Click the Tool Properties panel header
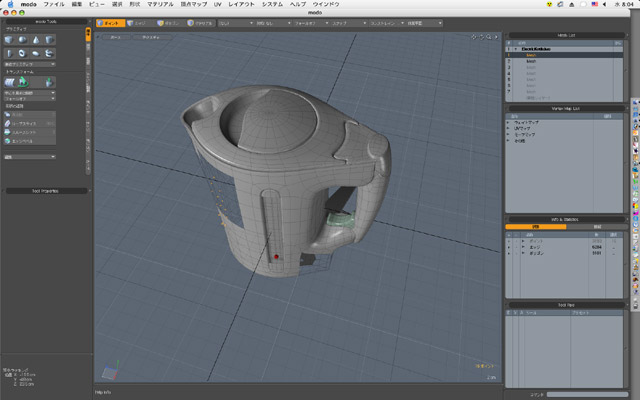 [x=46, y=191]
